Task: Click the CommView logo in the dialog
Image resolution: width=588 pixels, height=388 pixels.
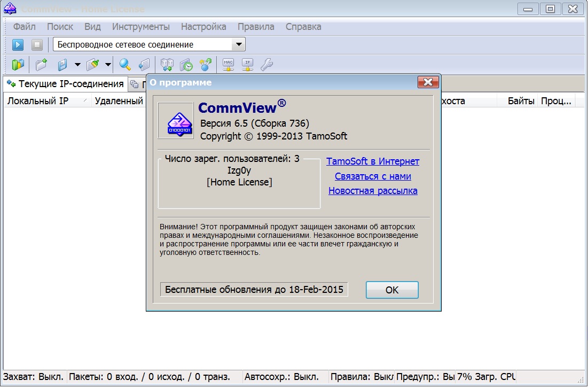Action: point(176,120)
